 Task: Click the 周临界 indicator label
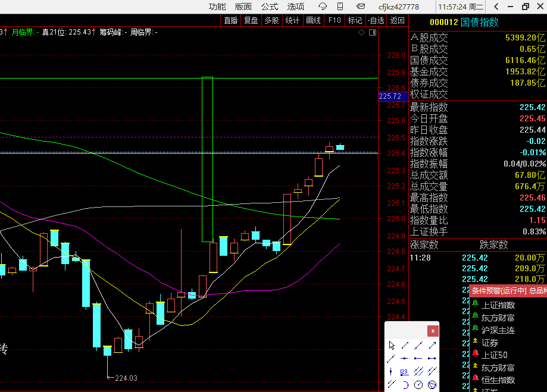click(x=143, y=33)
